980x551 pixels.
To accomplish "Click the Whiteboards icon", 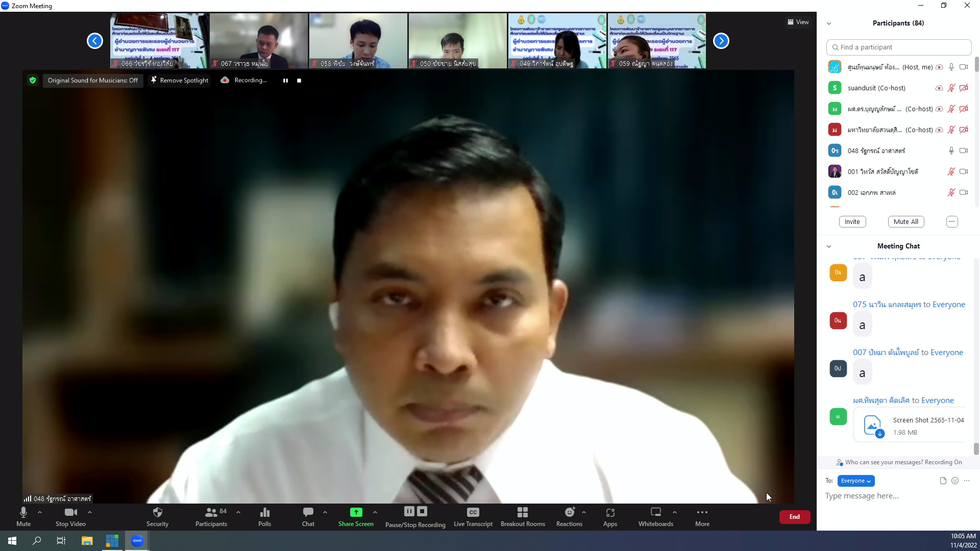I will coord(655,512).
